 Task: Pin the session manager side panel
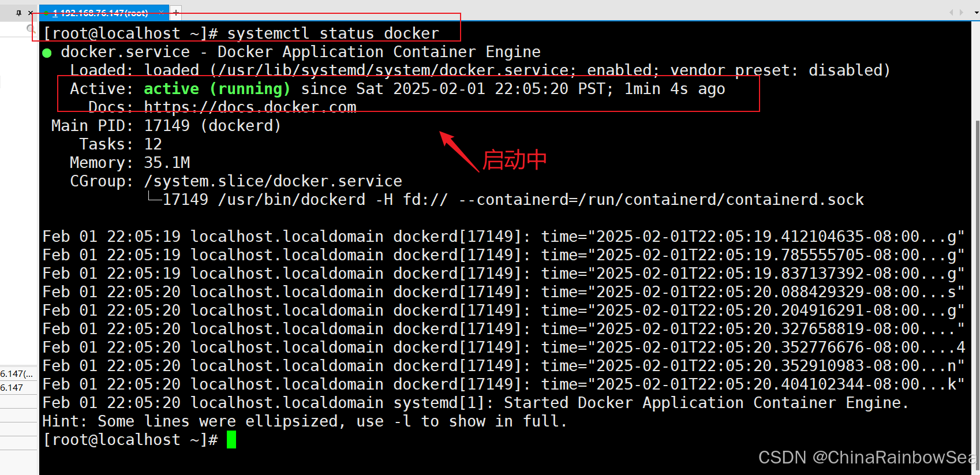[x=18, y=13]
